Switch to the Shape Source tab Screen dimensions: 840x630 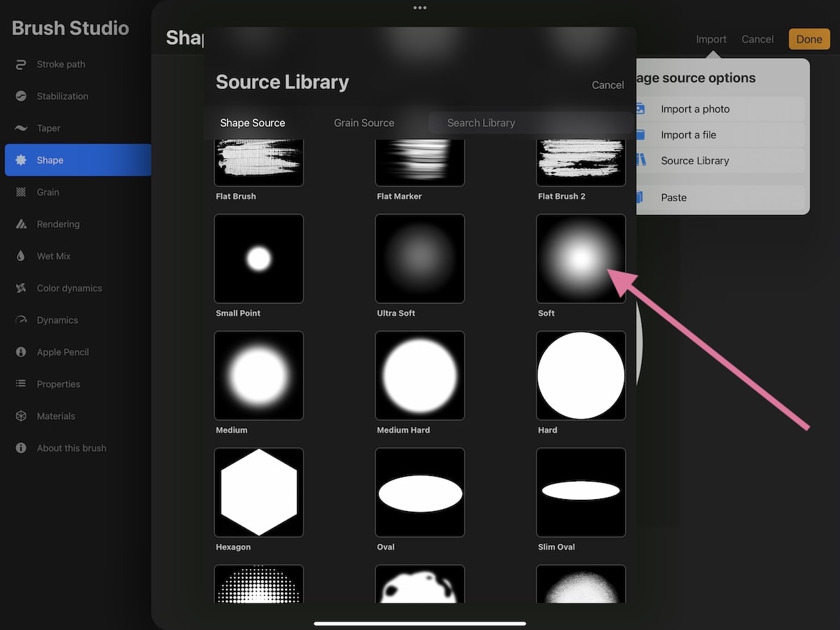click(x=253, y=122)
